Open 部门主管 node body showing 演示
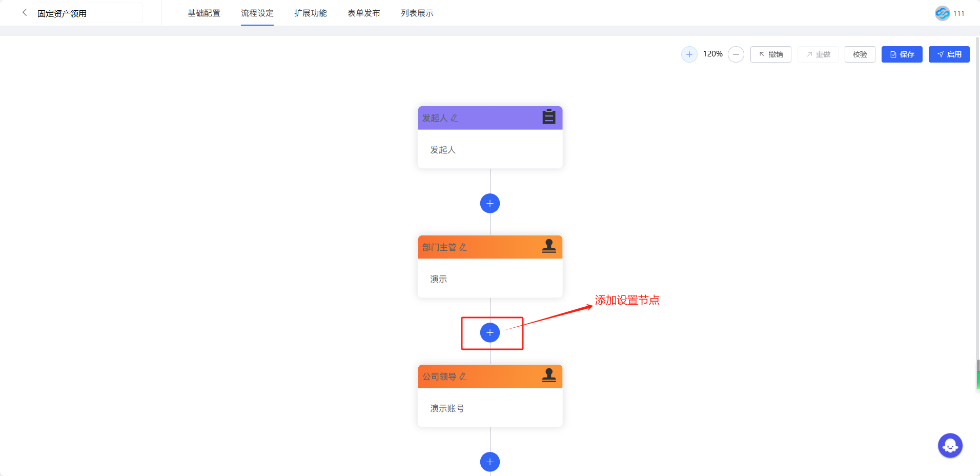The image size is (980, 476). pyautogui.click(x=489, y=279)
